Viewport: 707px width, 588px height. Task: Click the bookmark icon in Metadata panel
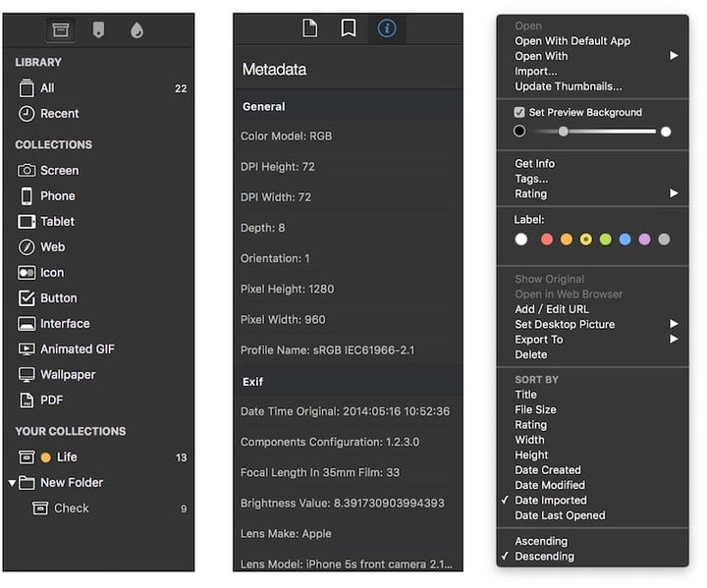[x=348, y=28]
